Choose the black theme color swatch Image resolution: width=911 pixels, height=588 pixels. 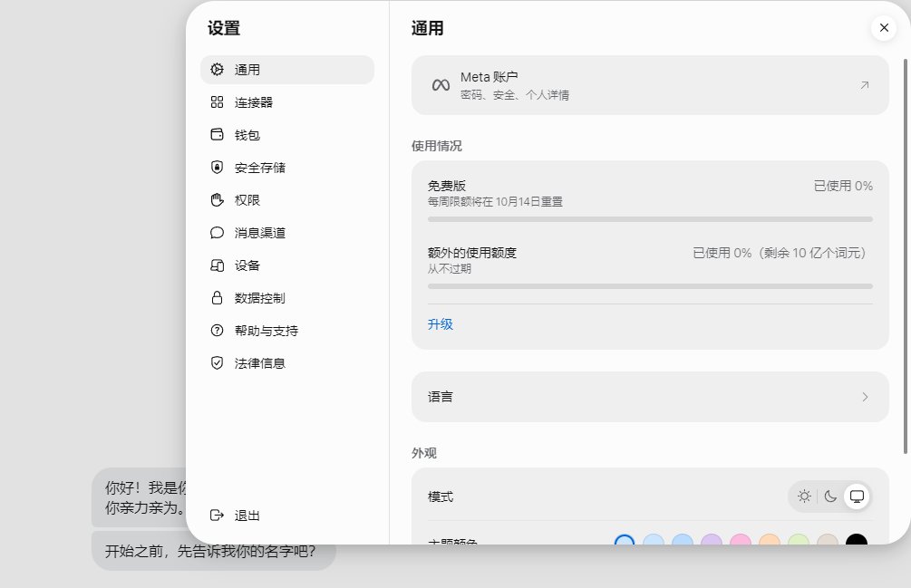pos(857,540)
